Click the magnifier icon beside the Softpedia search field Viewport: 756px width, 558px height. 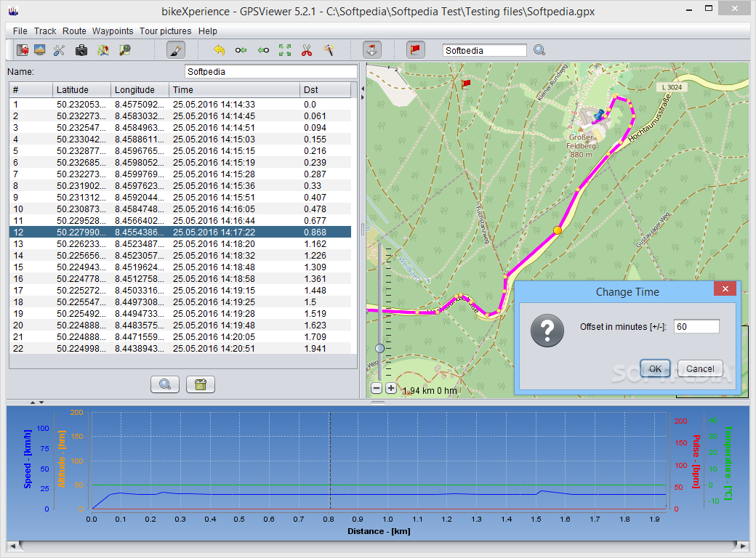pos(539,50)
